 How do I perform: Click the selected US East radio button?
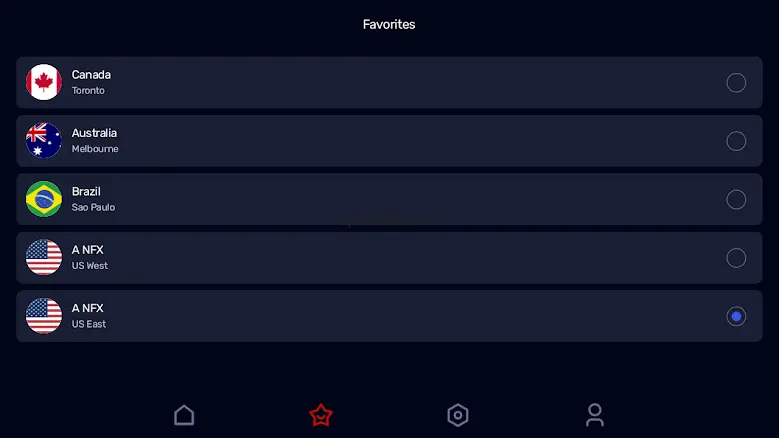pos(736,316)
